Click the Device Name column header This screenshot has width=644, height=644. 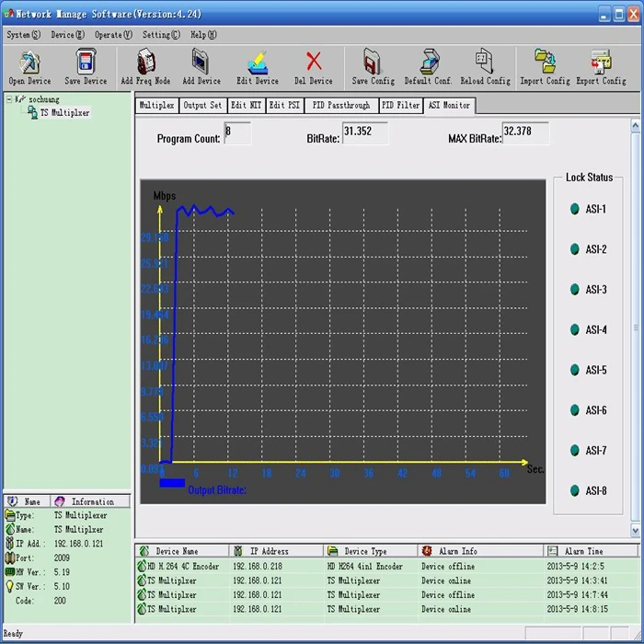(183, 551)
